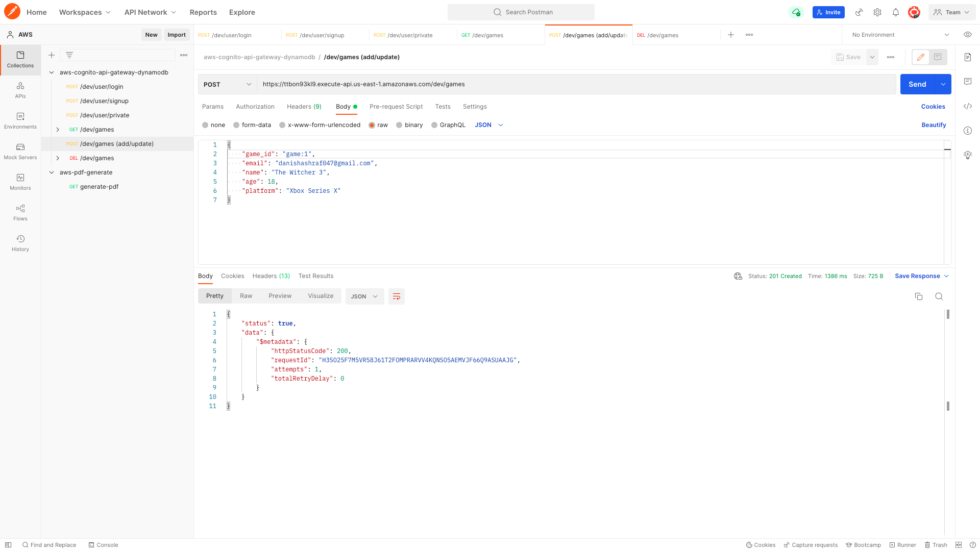Image resolution: width=980 pixels, height=551 pixels.
Task: Open the History sidebar panel
Action: pyautogui.click(x=20, y=243)
